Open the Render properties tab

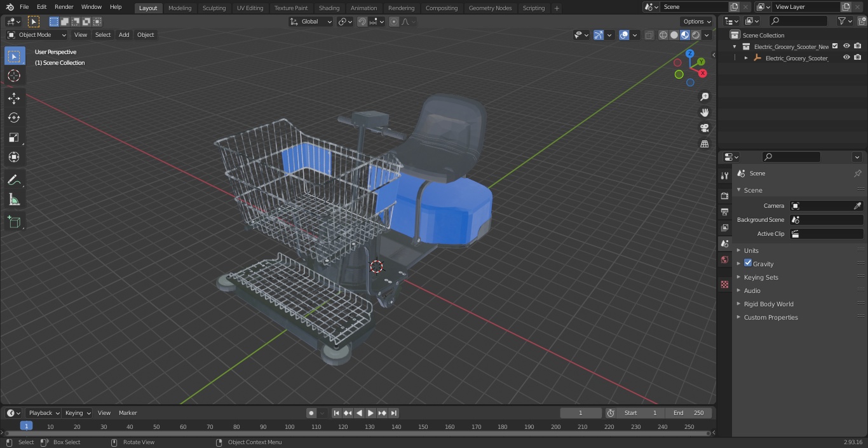[x=724, y=196]
